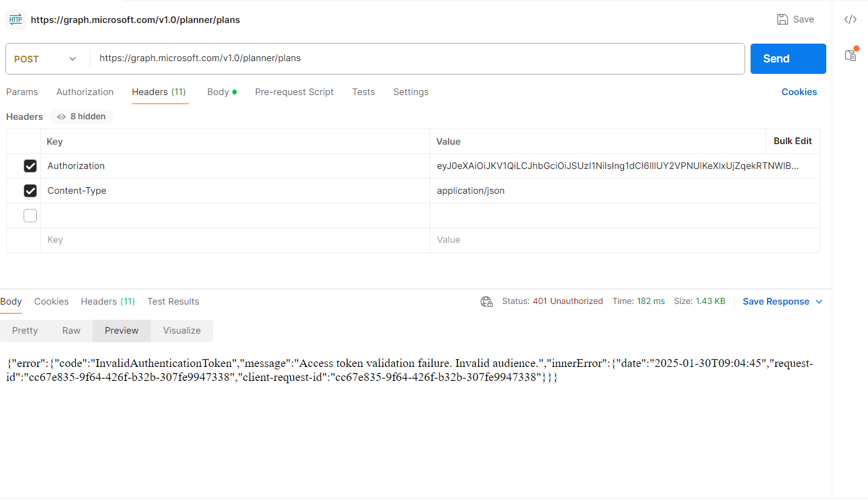Click the eye icon for hidden headers
Screen dimensions: 868x502
(x=61, y=117)
